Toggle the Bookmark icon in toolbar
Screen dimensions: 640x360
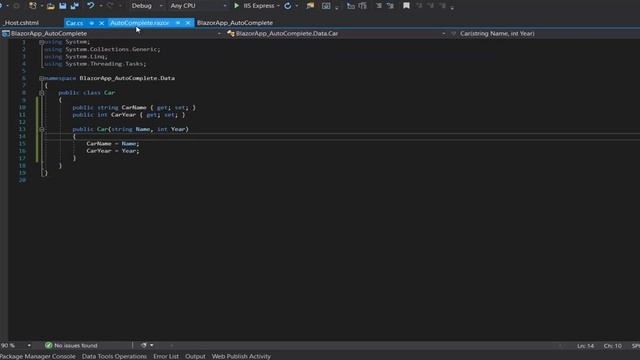click(406, 6)
